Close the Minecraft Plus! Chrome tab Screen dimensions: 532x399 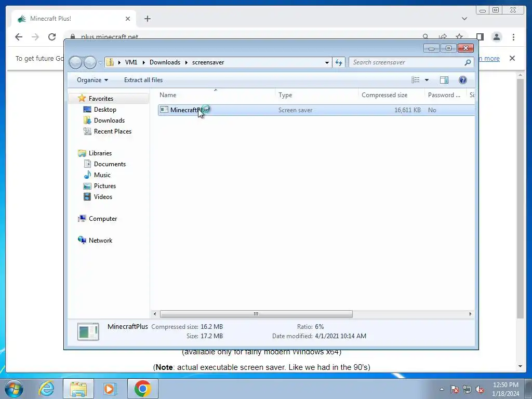(128, 19)
